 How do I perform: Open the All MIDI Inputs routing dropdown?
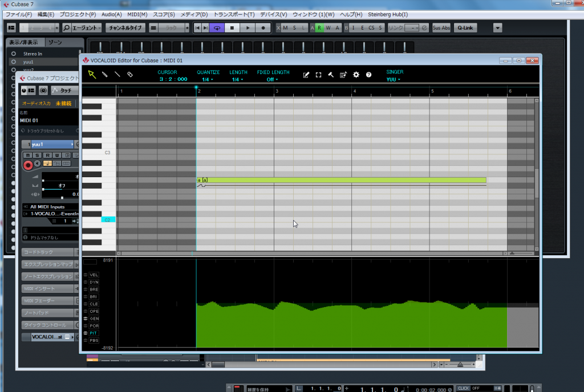click(x=51, y=207)
